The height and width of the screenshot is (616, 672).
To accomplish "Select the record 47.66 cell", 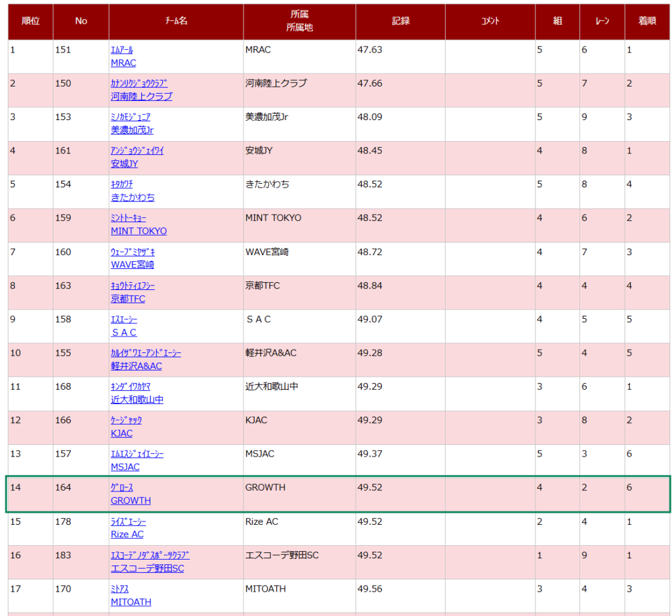I will (x=401, y=91).
